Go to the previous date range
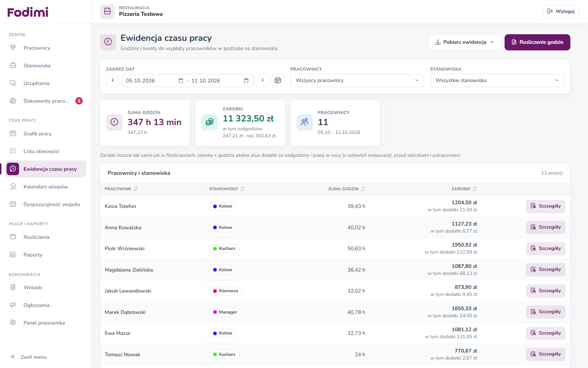This screenshot has width=588, height=368. [x=113, y=81]
